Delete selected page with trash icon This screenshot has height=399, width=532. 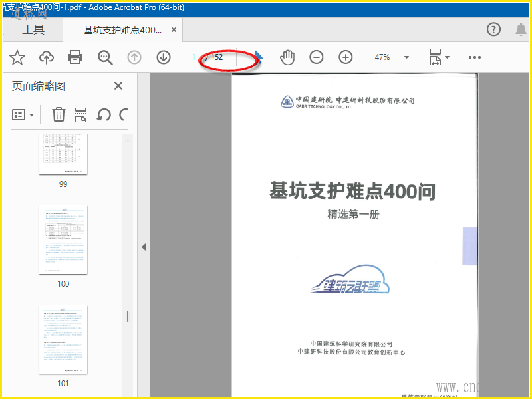[x=59, y=114]
